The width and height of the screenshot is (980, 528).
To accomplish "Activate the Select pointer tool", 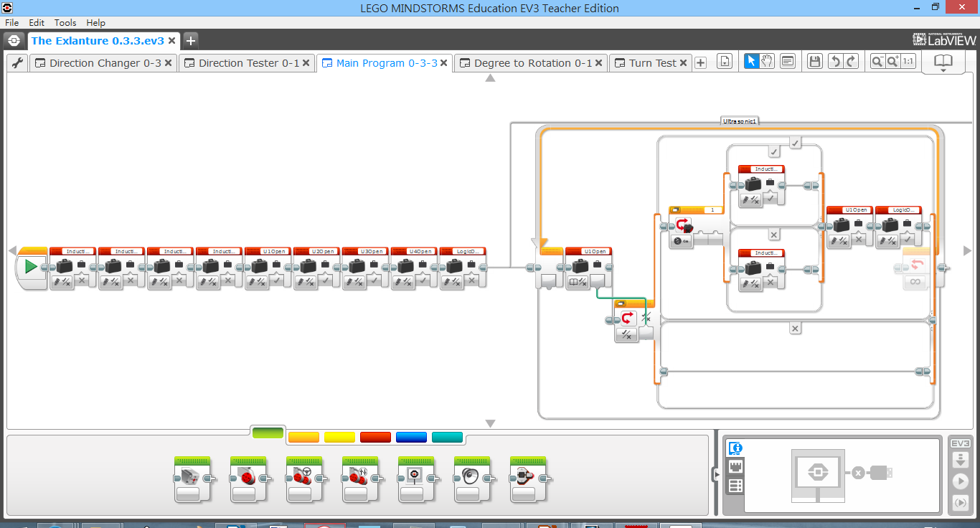I will click(x=751, y=62).
